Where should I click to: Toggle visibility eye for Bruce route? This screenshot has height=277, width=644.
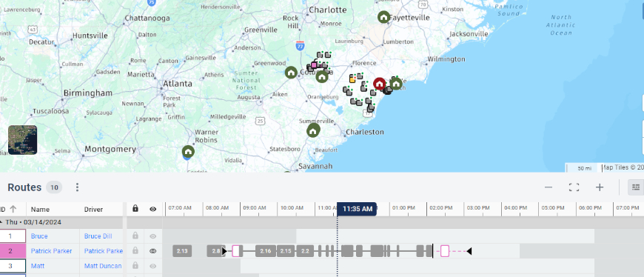152,236
